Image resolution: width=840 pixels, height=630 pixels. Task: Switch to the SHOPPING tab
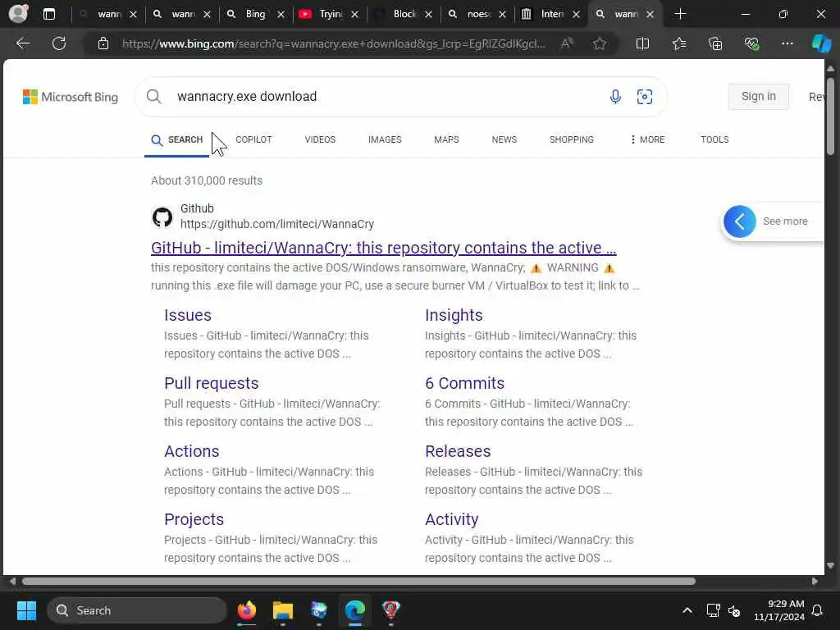pyautogui.click(x=571, y=139)
